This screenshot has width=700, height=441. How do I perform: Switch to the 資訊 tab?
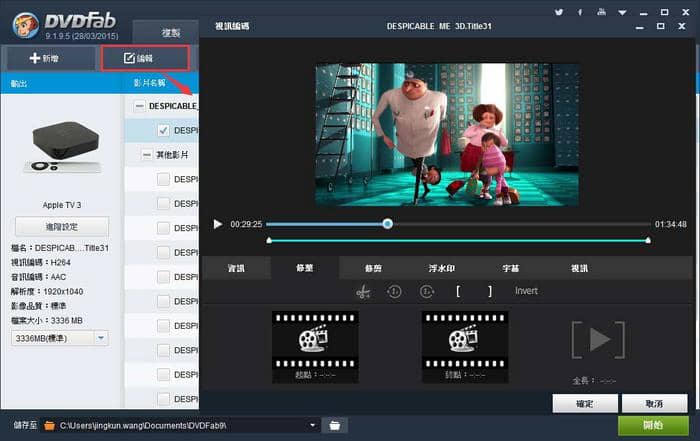(x=236, y=268)
